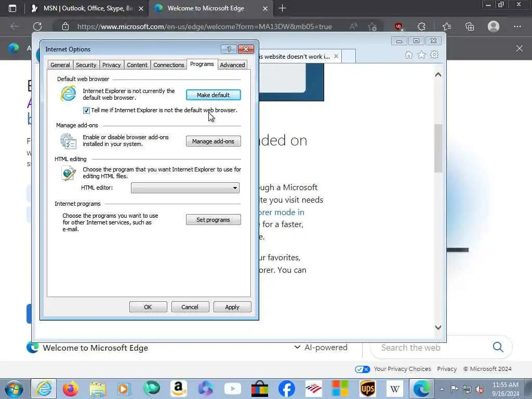Close the IE website doesn't work tab
Screen dimensions: 532x399
(x=336, y=56)
